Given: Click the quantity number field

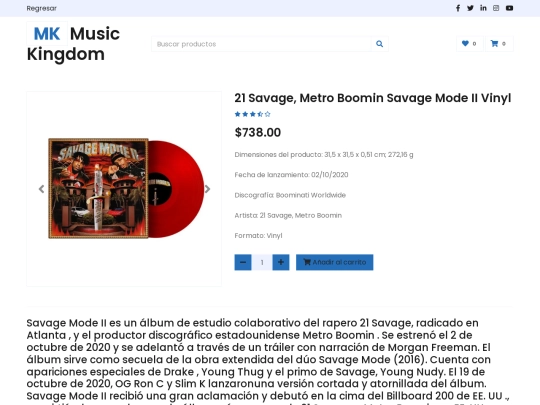Looking at the screenshot, I should (x=262, y=262).
